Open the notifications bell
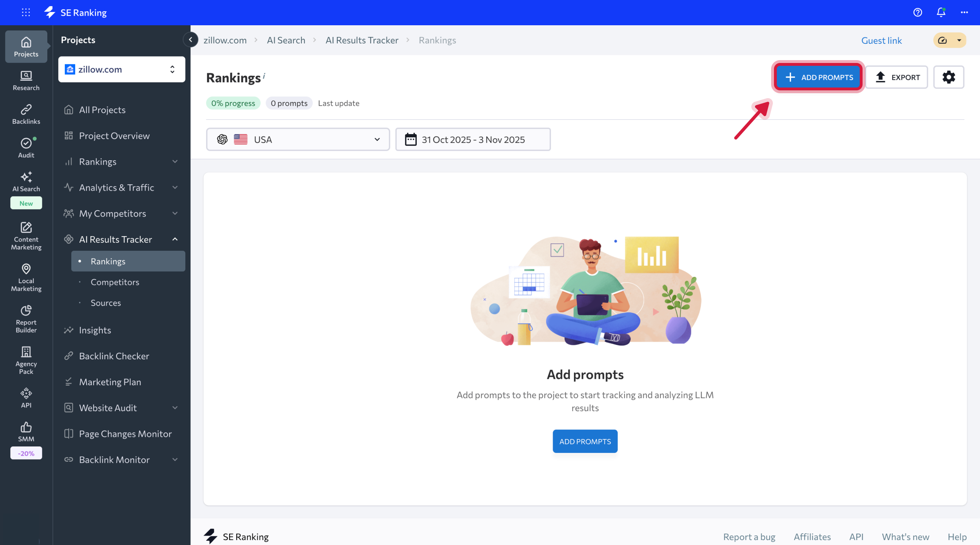The height and width of the screenshot is (545, 980). click(x=941, y=12)
